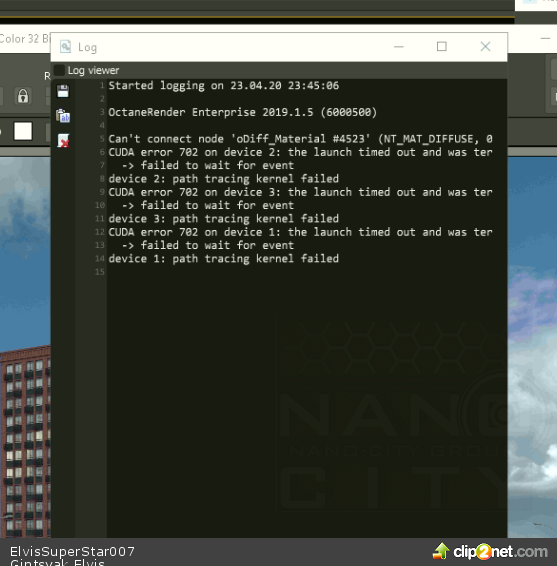Click the clip2net.com logo link

(490, 552)
